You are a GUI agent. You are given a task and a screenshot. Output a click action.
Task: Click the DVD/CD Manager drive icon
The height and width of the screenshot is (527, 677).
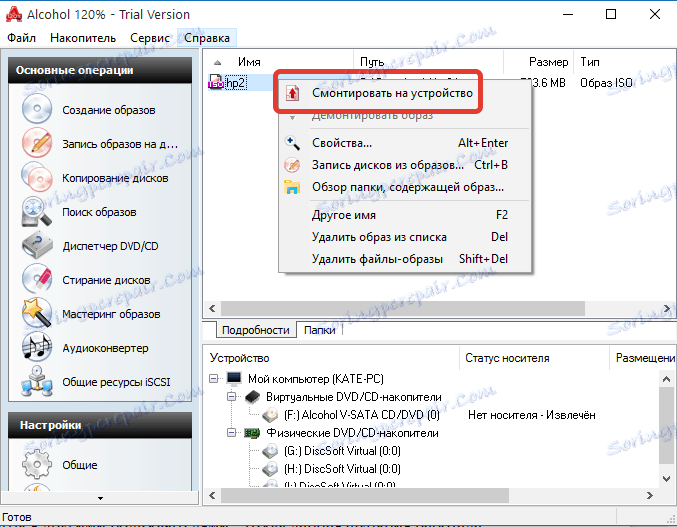(x=37, y=246)
